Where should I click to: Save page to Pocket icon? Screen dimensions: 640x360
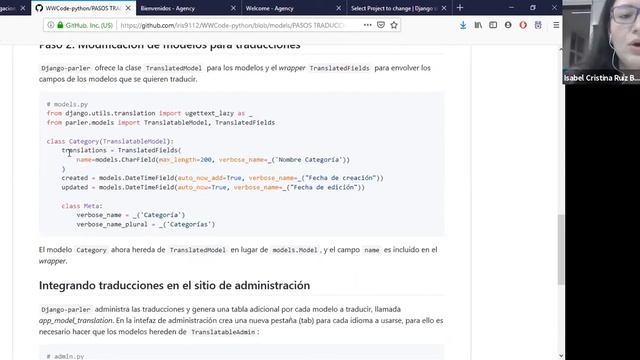381,25
